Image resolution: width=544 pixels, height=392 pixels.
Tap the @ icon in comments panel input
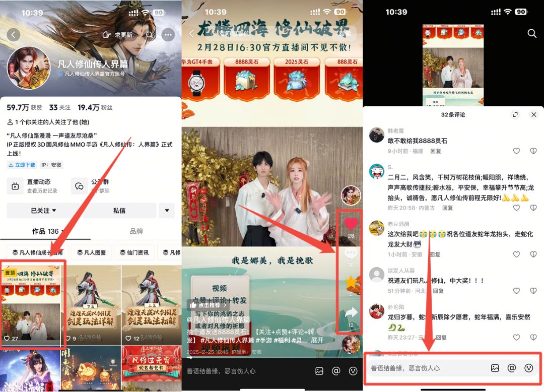(512, 368)
